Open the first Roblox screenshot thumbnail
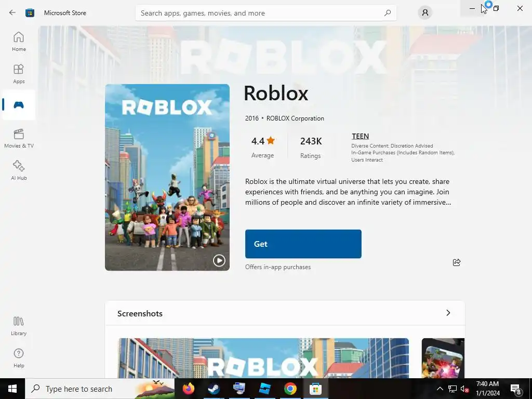The height and width of the screenshot is (399, 532). pyautogui.click(x=263, y=358)
